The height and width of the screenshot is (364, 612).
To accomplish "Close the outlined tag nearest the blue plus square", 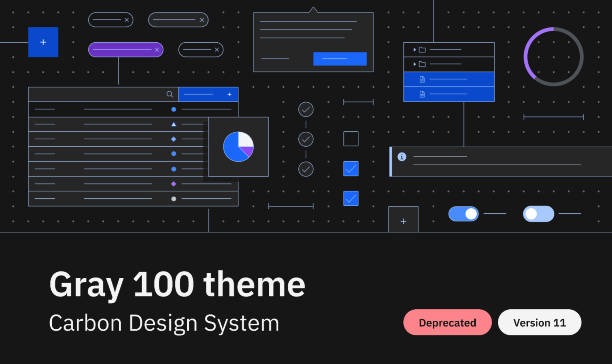I will tap(127, 20).
